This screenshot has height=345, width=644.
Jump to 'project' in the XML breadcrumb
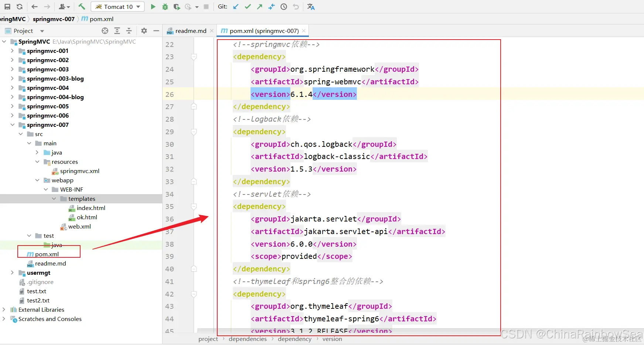click(208, 339)
